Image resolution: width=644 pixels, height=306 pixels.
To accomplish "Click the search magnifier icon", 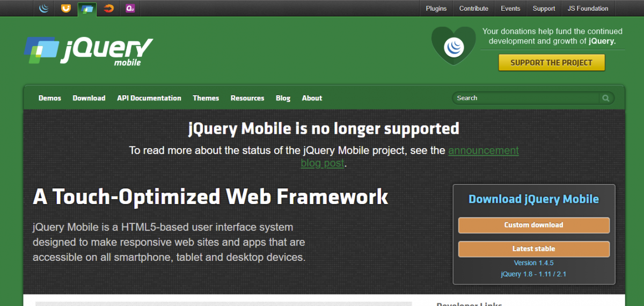I will [606, 98].
